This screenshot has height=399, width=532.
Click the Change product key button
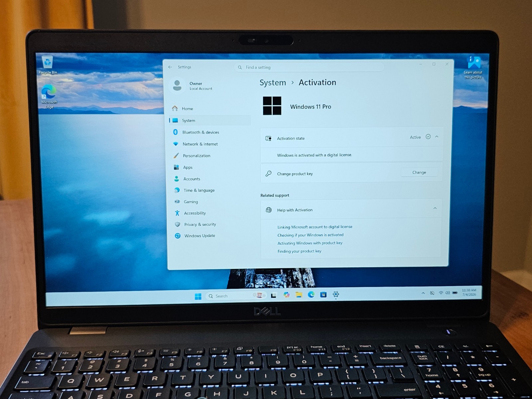(x=419, y=172)
